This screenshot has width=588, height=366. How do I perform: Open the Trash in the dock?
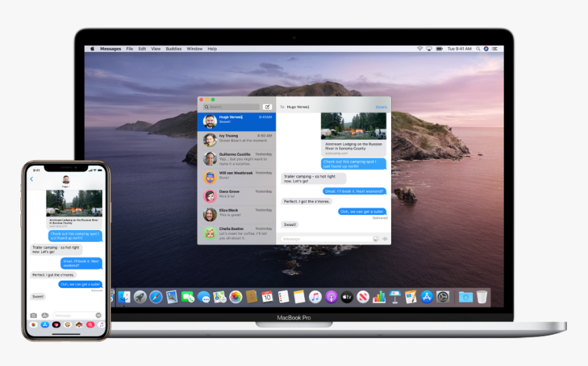[482, 297]
